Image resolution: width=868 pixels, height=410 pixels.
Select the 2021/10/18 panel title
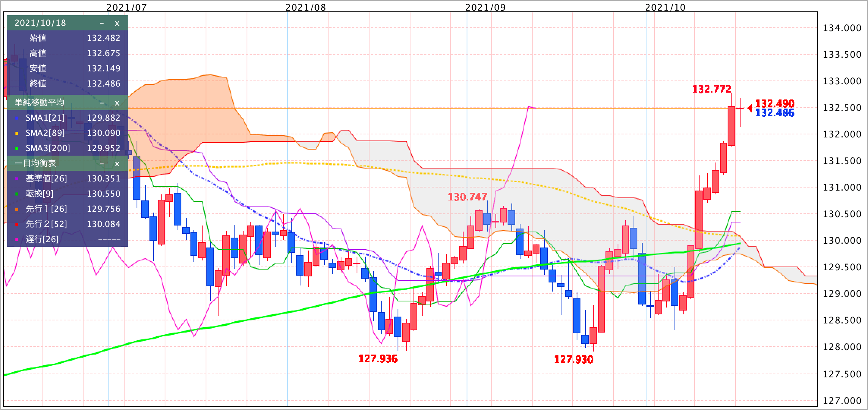coord(40,23)
